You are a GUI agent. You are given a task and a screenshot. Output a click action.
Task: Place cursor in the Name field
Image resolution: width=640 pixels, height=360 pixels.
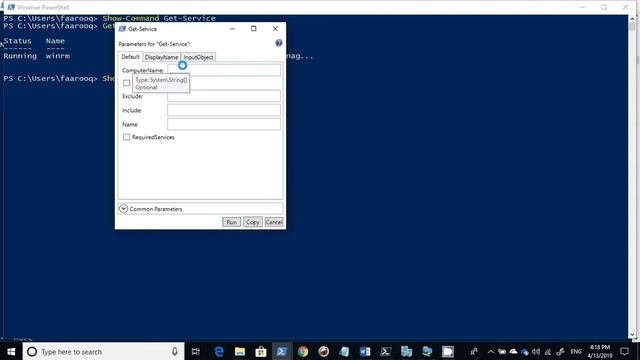[x=224, y=124]
